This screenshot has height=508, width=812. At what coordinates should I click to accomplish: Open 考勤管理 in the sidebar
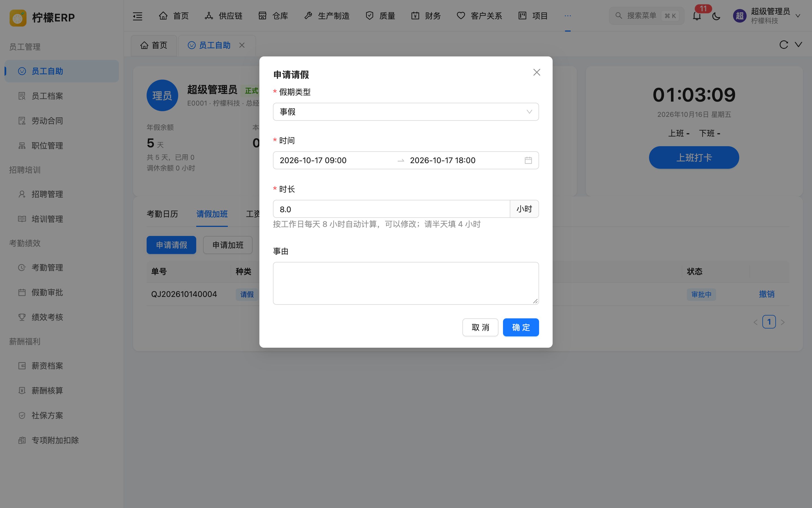tap(62, 268)
